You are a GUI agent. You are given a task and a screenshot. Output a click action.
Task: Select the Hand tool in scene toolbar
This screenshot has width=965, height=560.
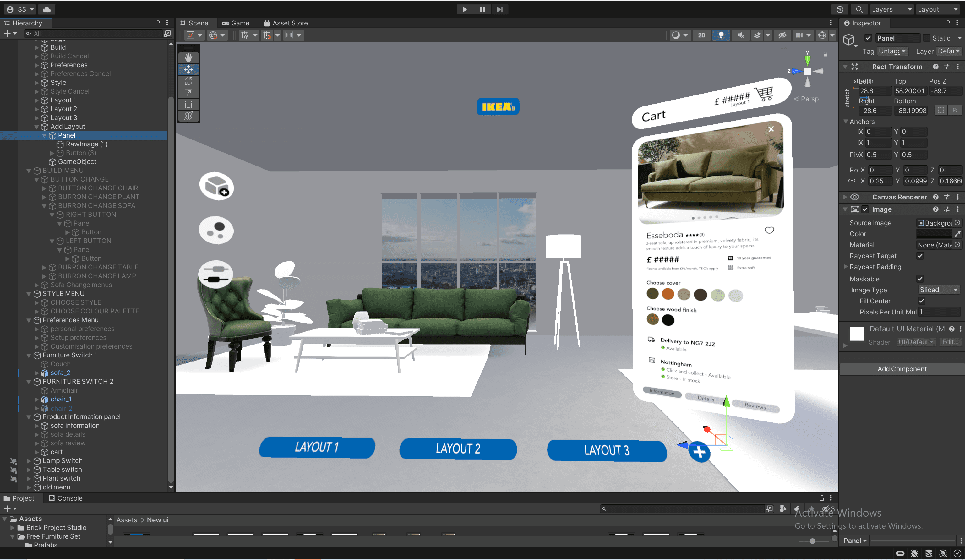pyautogui.click(x=188, y=58)
